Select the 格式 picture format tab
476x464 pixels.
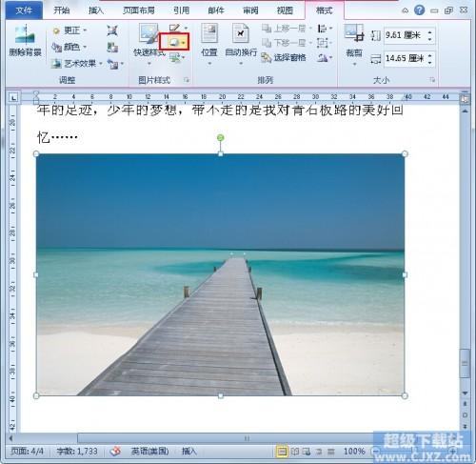324,10
